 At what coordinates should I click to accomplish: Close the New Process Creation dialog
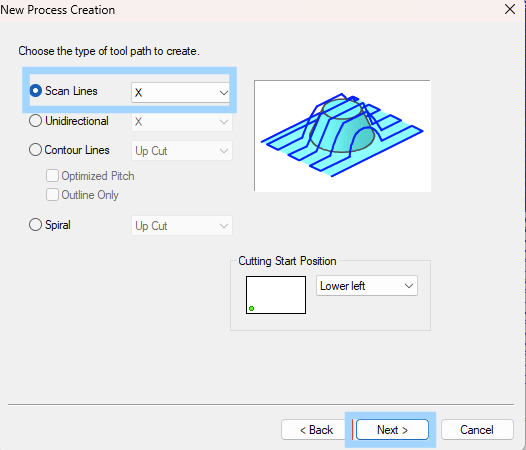[x=510, y=9]
